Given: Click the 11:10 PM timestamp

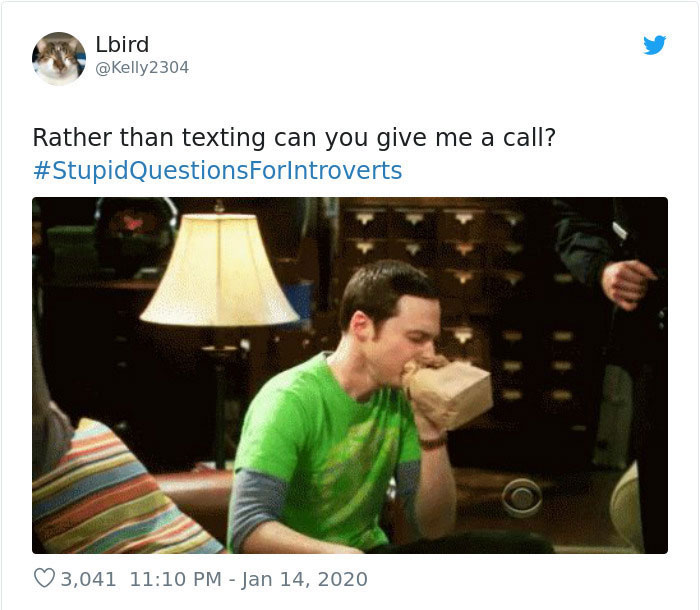Looking at the screenshot, I should pyautogui.click(x=175, y=579).
